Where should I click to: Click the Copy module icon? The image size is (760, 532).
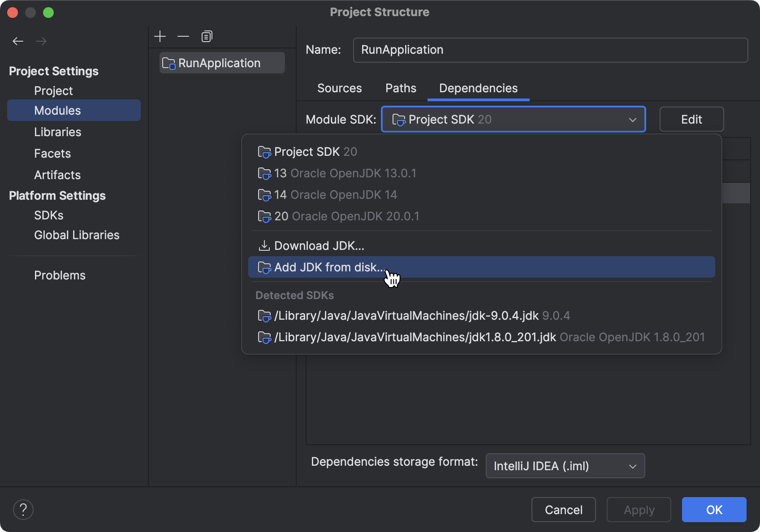coord(207,36)
